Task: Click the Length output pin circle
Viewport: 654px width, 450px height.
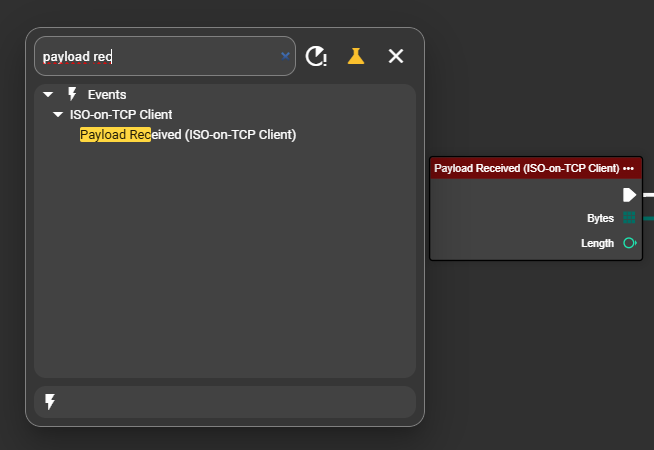Action: click(629, 243)
